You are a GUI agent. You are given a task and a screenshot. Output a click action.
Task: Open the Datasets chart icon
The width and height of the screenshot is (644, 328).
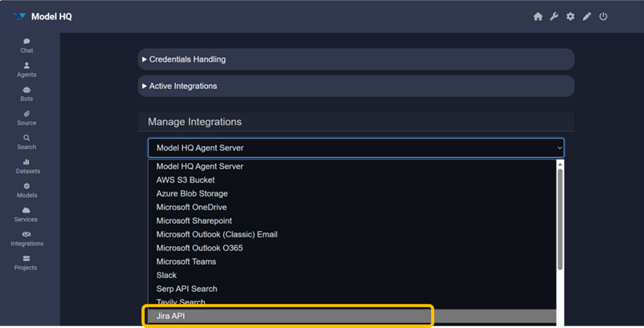pos(26,162)
